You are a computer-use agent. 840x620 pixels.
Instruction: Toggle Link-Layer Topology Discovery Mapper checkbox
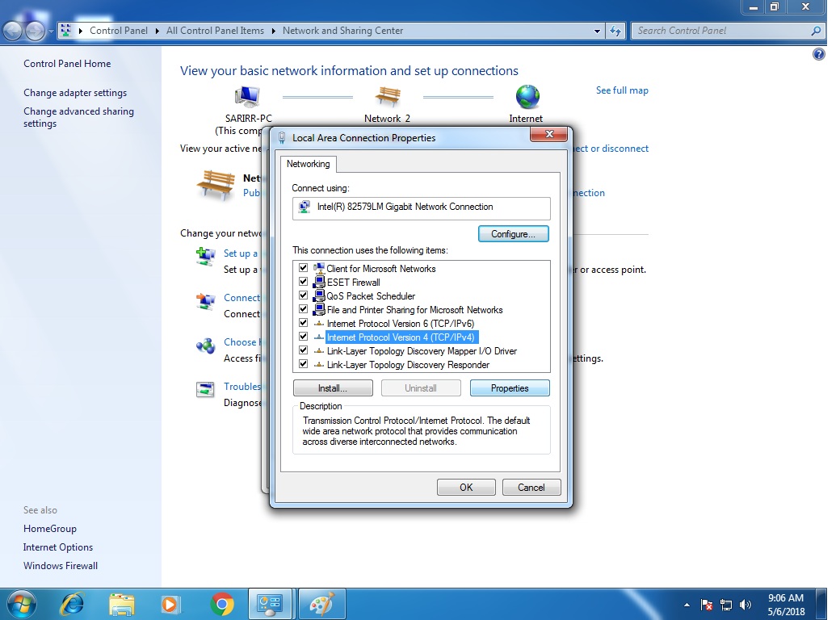click(x=303, y=350)
